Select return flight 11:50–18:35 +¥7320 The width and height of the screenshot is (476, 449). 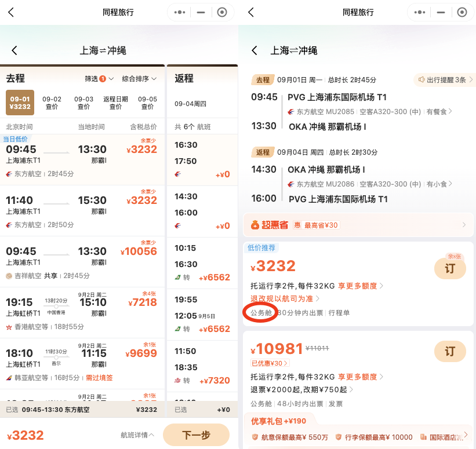click(202, 366)
